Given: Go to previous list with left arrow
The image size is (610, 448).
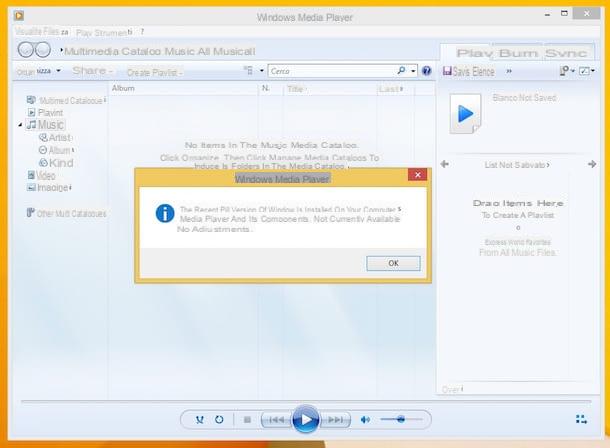Looking at the screenshot, I should (445, 164).
